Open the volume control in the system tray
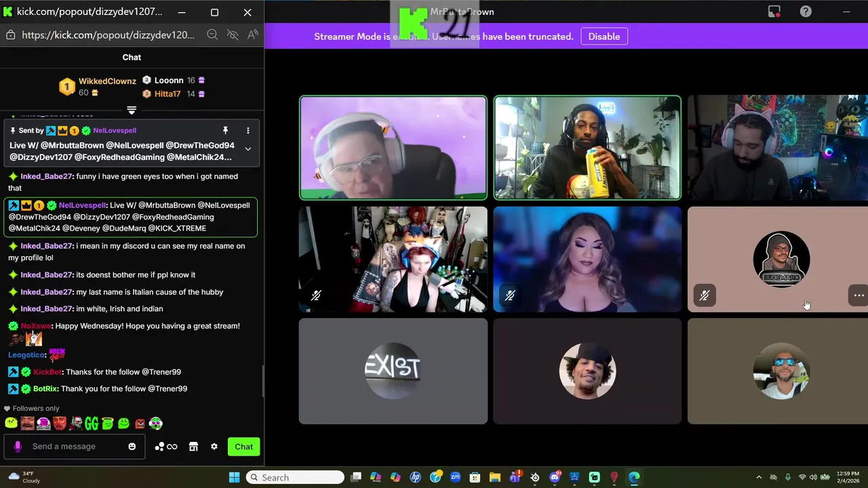The image size is (868, 488). 813,477
